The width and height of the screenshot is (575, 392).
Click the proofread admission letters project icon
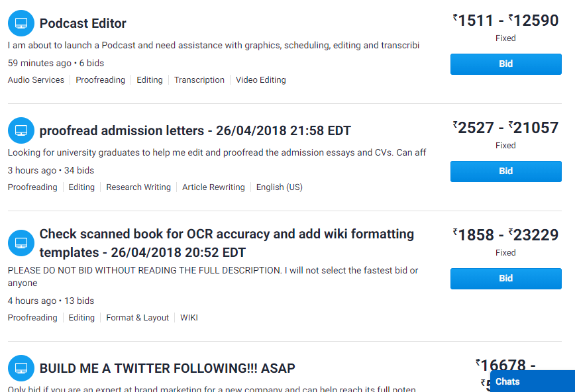[21, 130]
